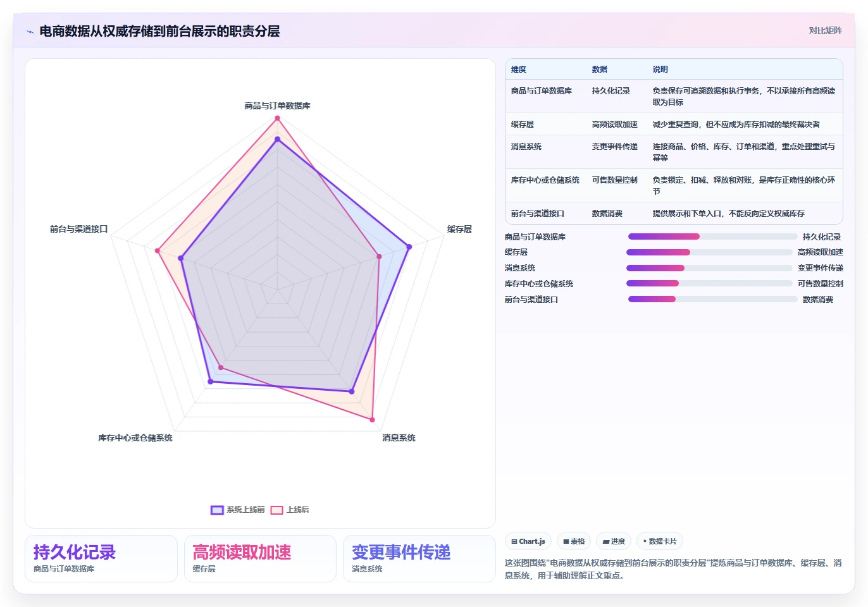This screenshot has width=868, height=607.
Task: Open the 持久化记录 stat card
Action: (101, 558)
